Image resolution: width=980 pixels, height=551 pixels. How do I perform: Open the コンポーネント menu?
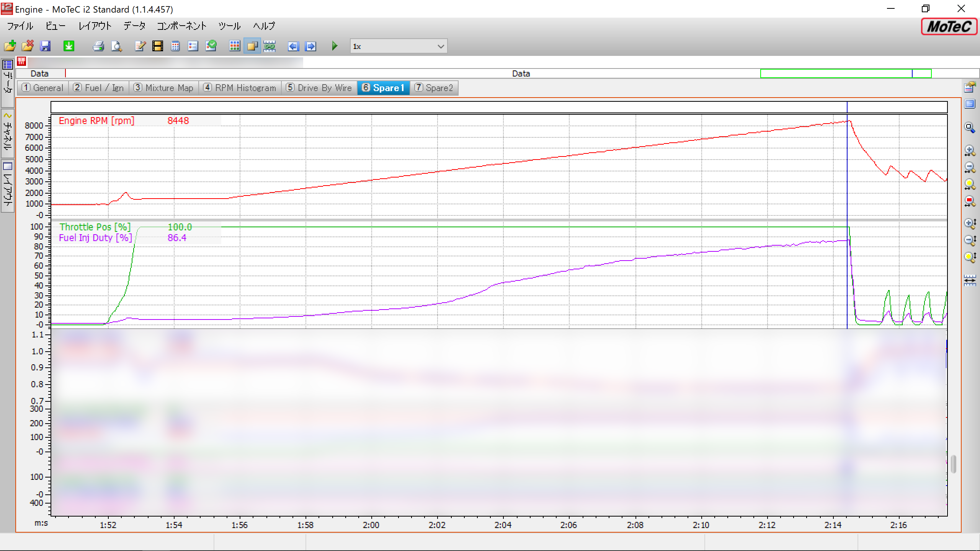coord(181,26)
